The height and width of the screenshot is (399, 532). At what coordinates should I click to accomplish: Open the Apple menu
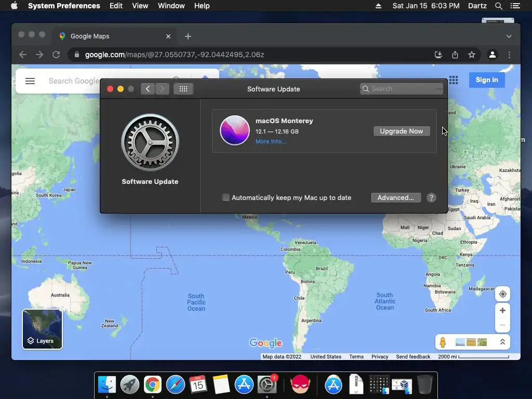coord(14,6)
